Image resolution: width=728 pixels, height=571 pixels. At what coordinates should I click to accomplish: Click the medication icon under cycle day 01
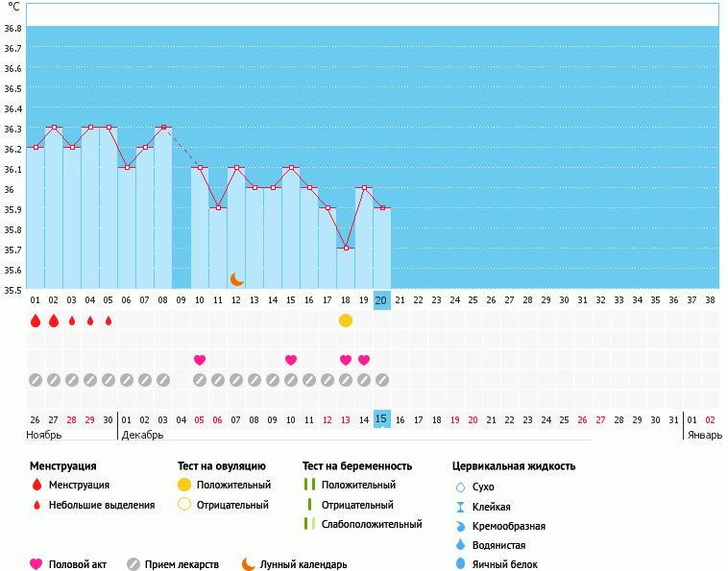[x=36, y=380]
